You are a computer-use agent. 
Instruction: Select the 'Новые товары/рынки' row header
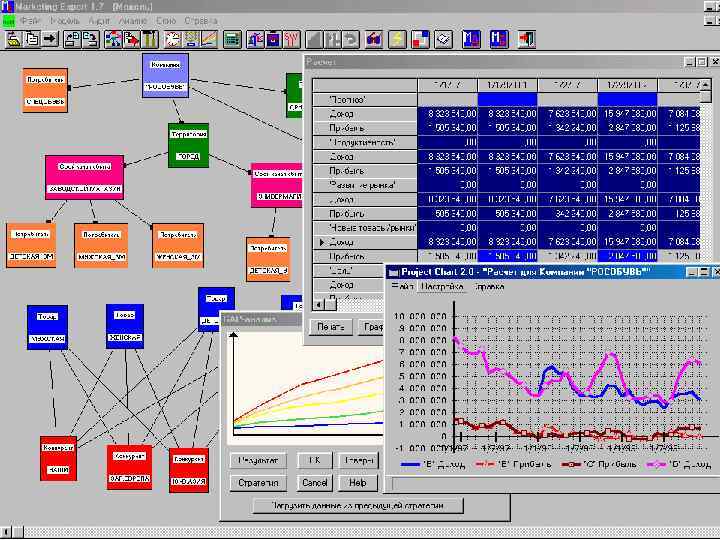click(365, 228)
